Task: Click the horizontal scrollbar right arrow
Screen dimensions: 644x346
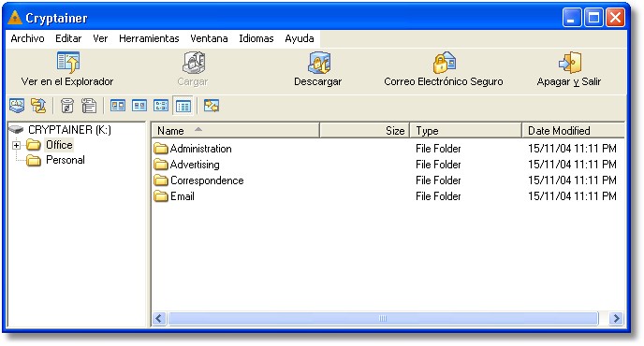Action: [x=616, y=319]
